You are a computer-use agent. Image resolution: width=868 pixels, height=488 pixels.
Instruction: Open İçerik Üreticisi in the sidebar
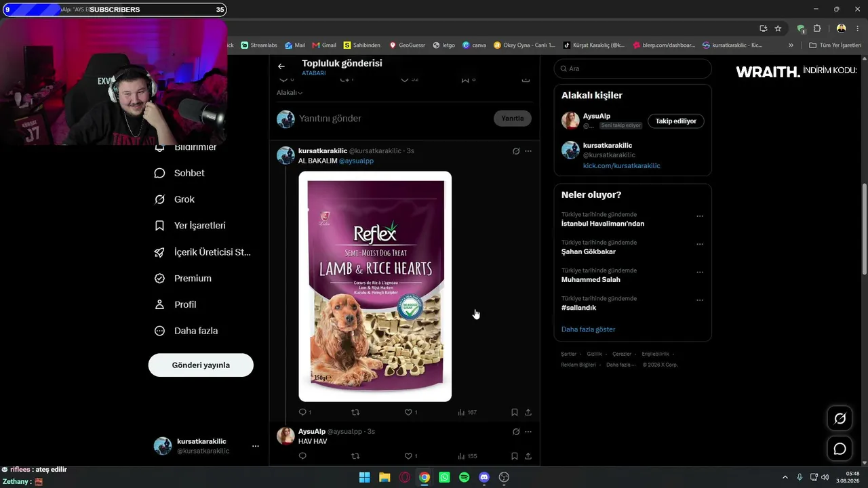pyautogui.click(x=203, y=252)
